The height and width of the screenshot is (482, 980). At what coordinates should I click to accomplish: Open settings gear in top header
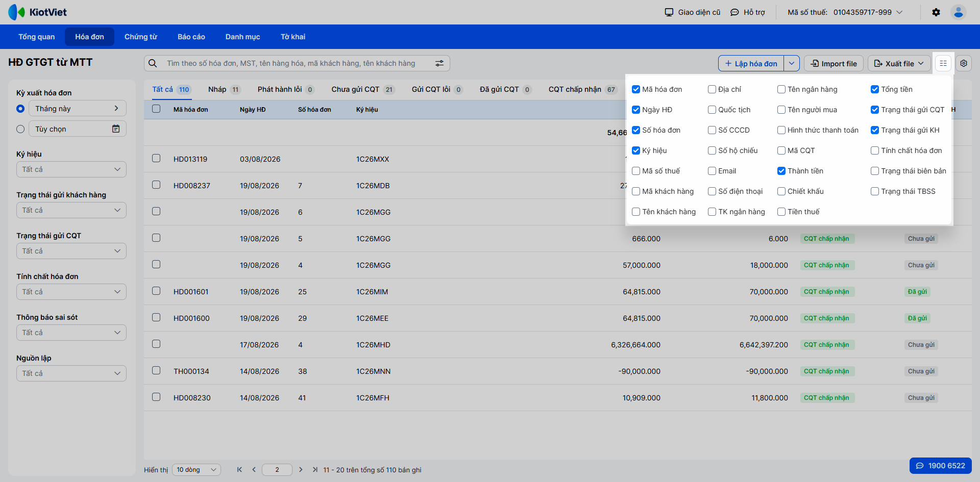point(936,12)
